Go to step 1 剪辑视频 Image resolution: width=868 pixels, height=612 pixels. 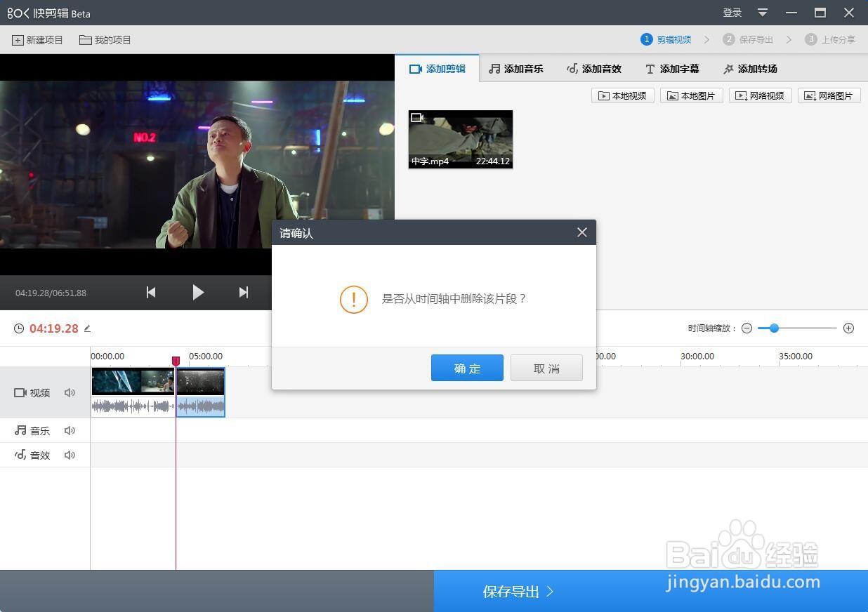pos(666,39)
